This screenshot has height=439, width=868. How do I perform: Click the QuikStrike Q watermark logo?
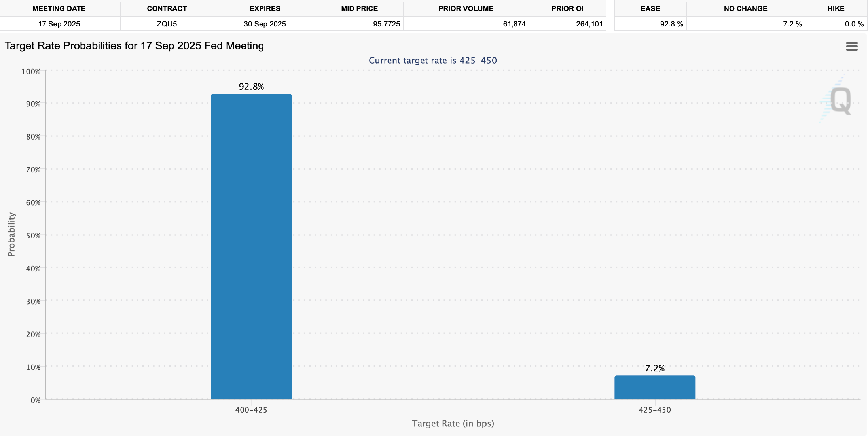click(840, 101)
